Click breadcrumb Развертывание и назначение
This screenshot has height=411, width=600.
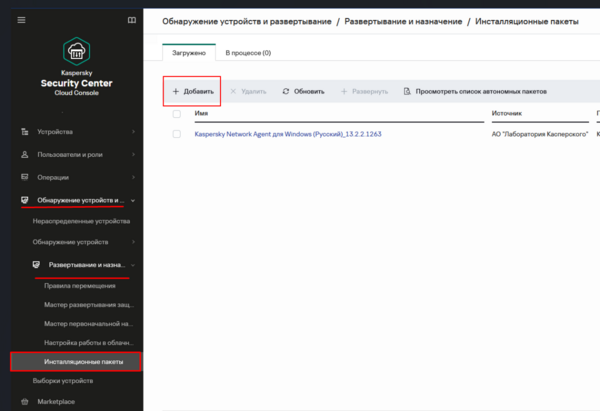403,21
